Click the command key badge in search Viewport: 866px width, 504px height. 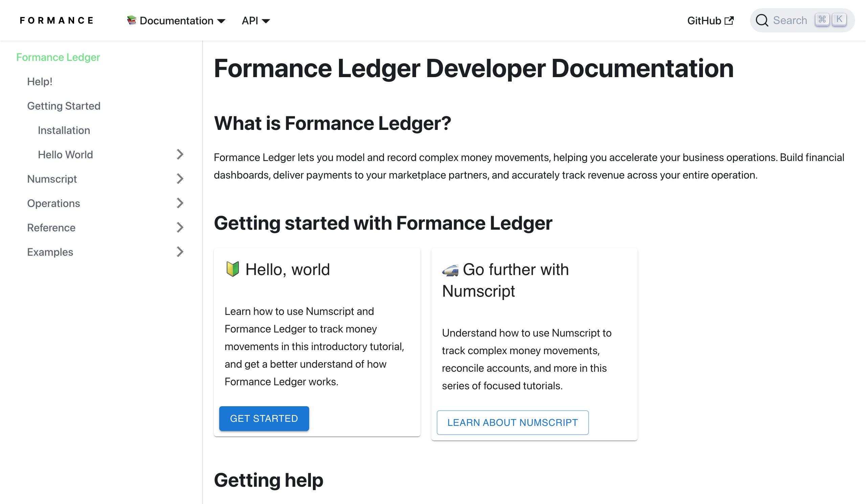(x=822, y=20)
